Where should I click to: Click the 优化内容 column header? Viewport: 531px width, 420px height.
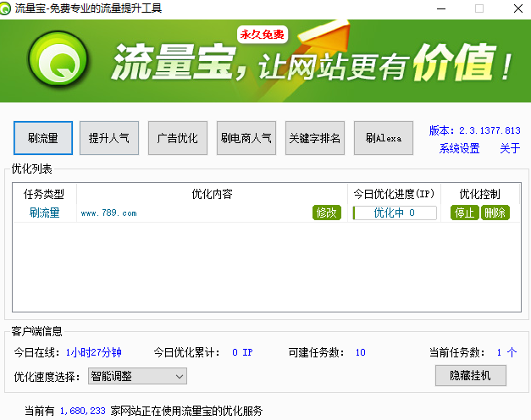tap(212, 194)
